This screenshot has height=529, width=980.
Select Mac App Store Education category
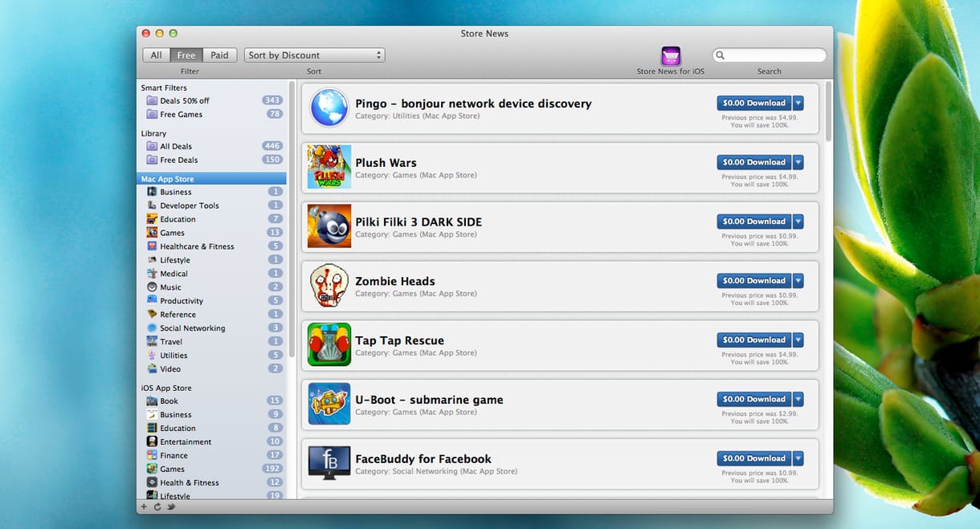[x=210, y=219]
